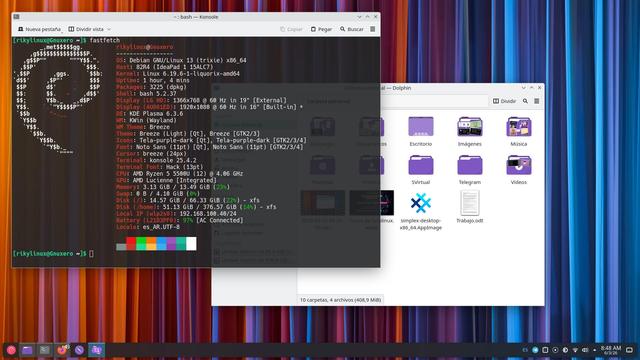Image resolution: width=640 pixels, height=360 pixels.
Task: Open the purple folder file manager in taskbar
Action: pyautogui.click(x=27, y=350)
